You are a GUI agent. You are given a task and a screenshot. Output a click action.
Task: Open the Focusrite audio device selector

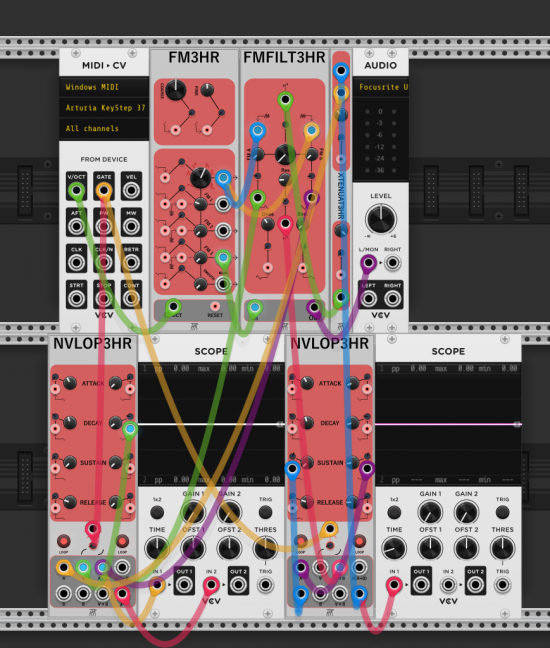click(381, 87)
